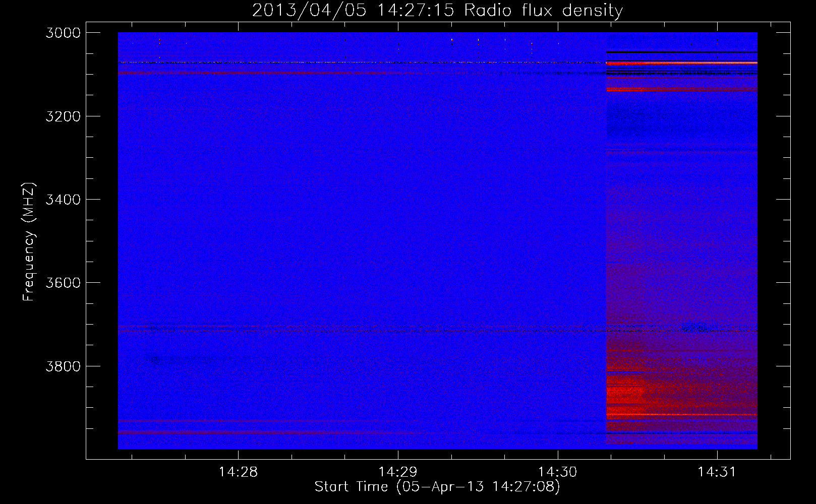
Task: Click the 14:29 time tick label
Action: (x=398, y=472)
